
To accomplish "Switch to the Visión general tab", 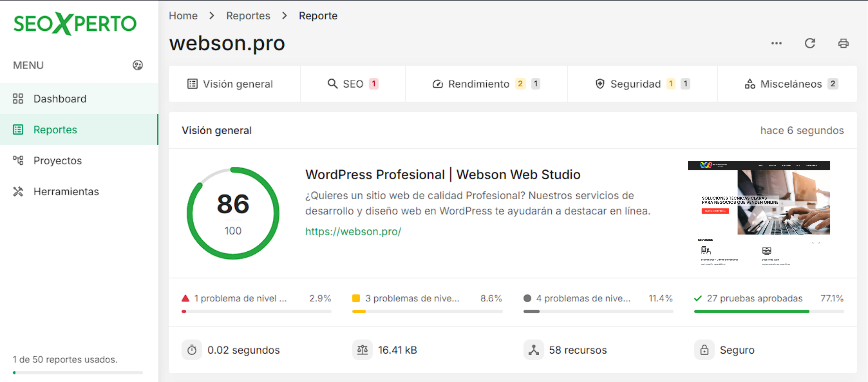I will pos(234,84).
